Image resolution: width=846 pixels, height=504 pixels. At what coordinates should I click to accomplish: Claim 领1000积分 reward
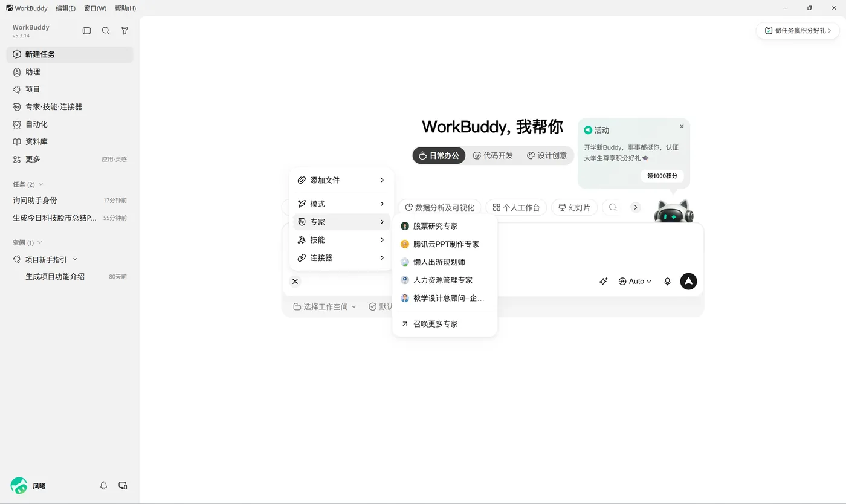(x=662, y=176)
